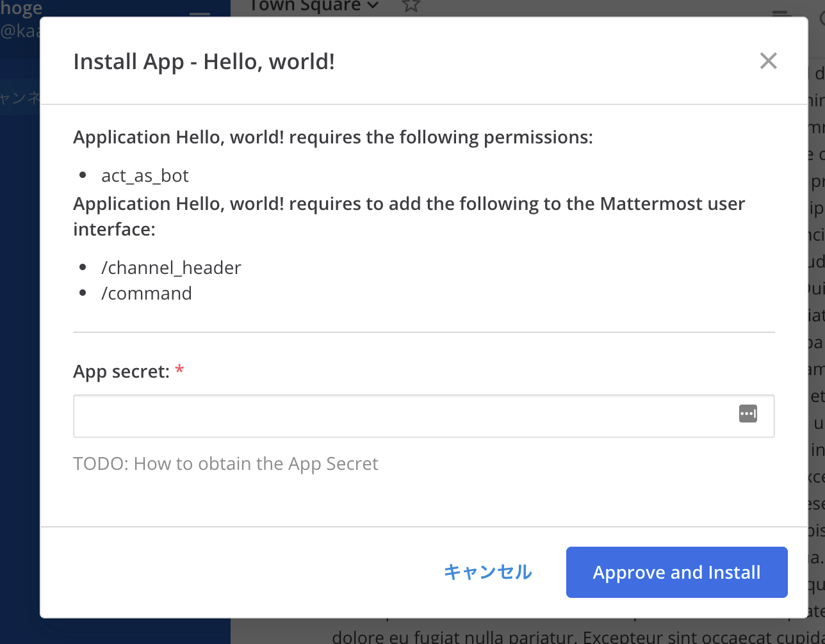825x644 pixels.
Task: Click the 'App secret:' field label
Action: point(121,371)
